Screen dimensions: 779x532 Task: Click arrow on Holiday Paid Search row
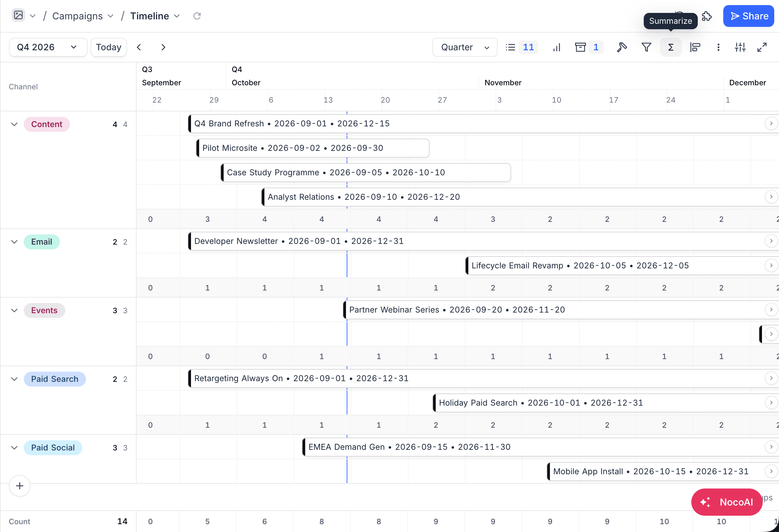point(771,403)
